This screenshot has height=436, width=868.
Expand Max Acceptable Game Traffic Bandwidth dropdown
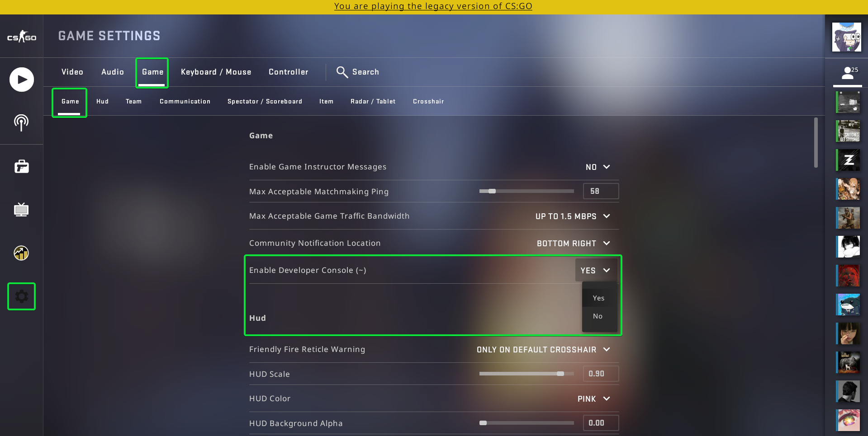pyautogui.click(x=573, y=216)
